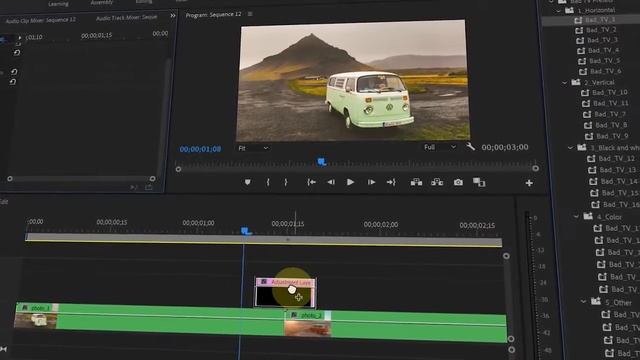Open Comparison View in Program monitor
This screenshot has width=640, height=360.
(479, 182)
